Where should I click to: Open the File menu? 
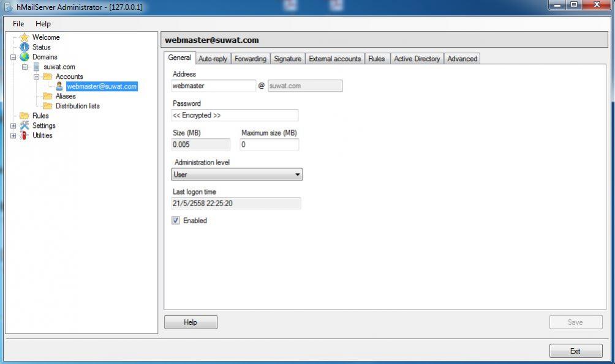pyautogui.click(x=18, y=24)
